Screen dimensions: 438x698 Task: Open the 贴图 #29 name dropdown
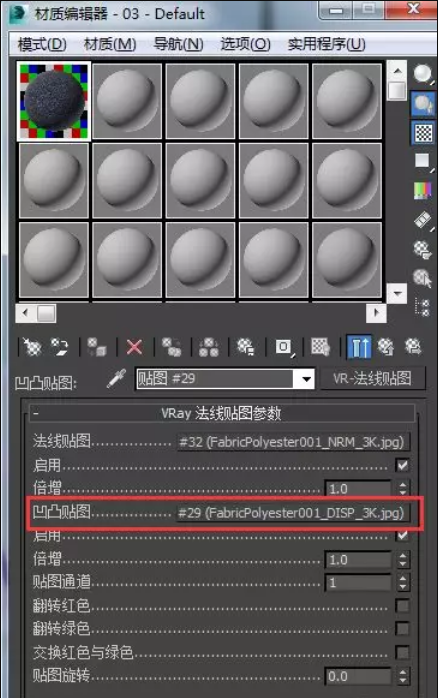306,379
